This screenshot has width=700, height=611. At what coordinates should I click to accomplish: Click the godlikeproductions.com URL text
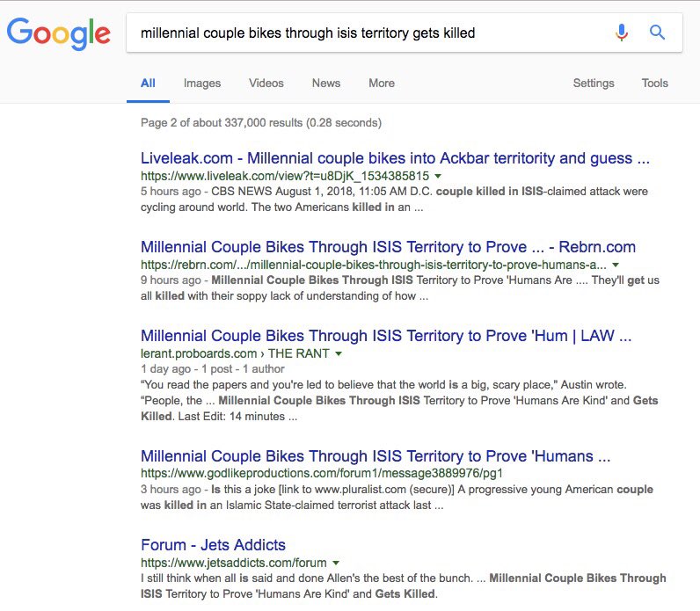pyautogui.click(x=322, y=473)
